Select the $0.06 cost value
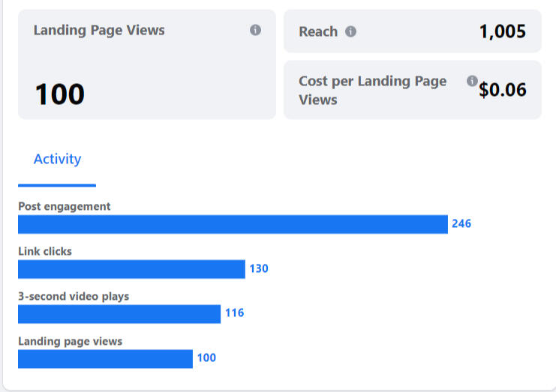The width and height of the screenshot is (556, 392). pos(503,90)
